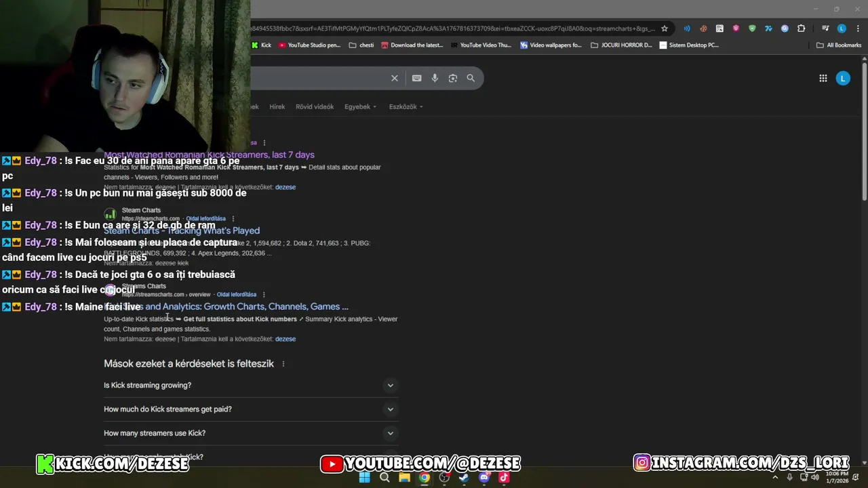Open the Kick bookmark
The image size is (868, 488).
261,45
